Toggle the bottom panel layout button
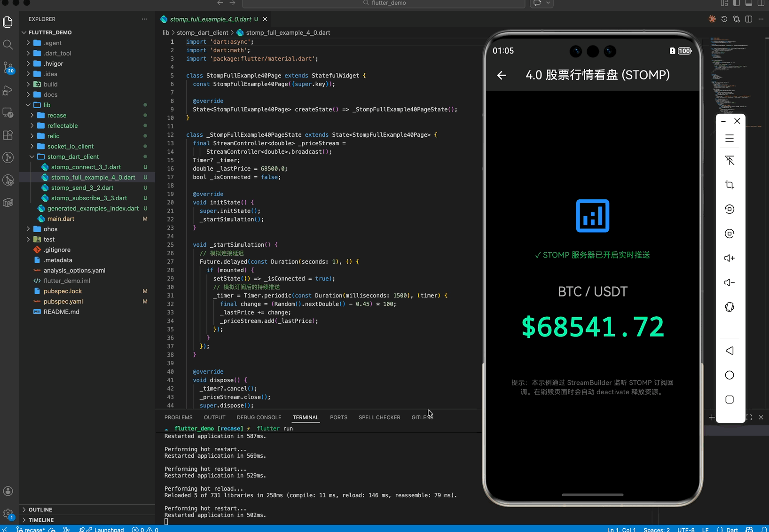The width and height of the screenshot is (769, 532). [749, 3]
